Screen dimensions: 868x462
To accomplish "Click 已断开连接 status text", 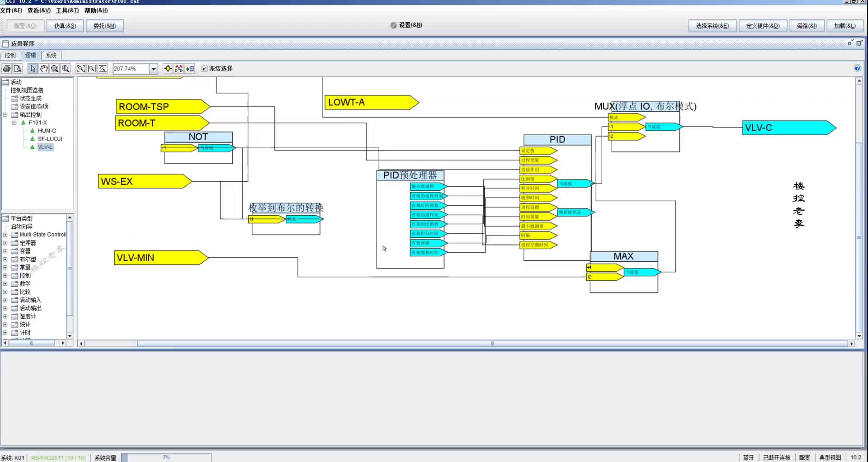I will 777,457.
